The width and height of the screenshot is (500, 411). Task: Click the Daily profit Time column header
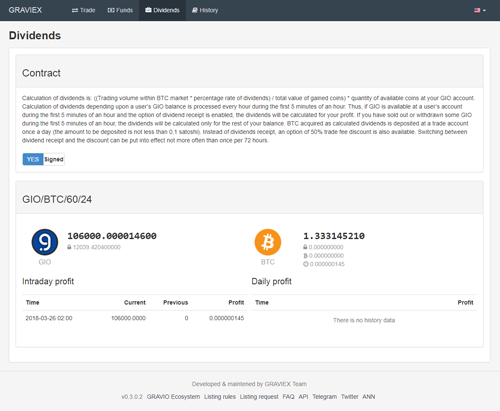tap(262, 302)
